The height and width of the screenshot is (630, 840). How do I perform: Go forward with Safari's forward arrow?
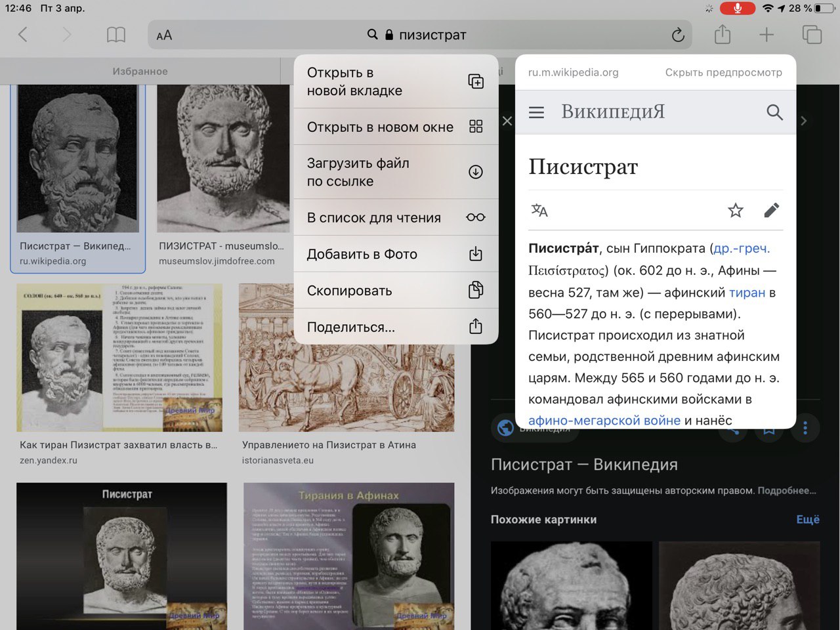(x=66, y=35)
